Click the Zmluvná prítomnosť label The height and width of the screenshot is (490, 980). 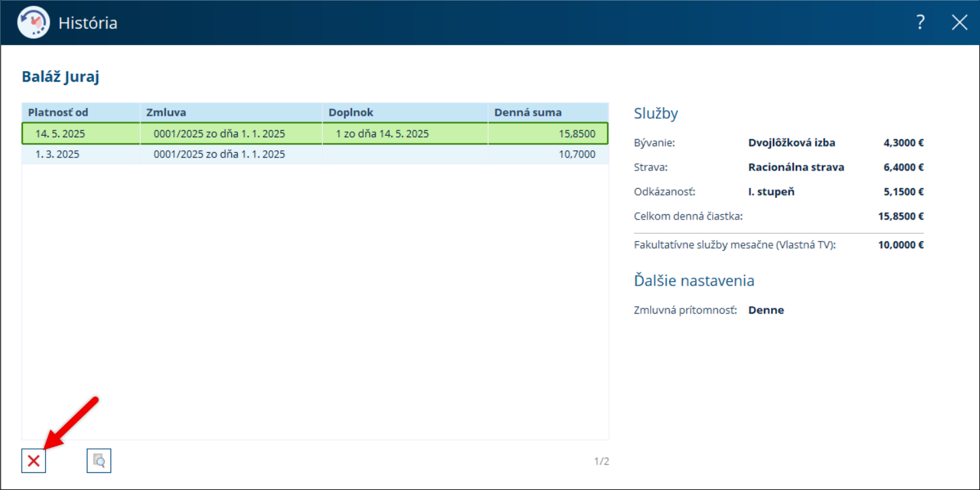click(x=685, y=310)
